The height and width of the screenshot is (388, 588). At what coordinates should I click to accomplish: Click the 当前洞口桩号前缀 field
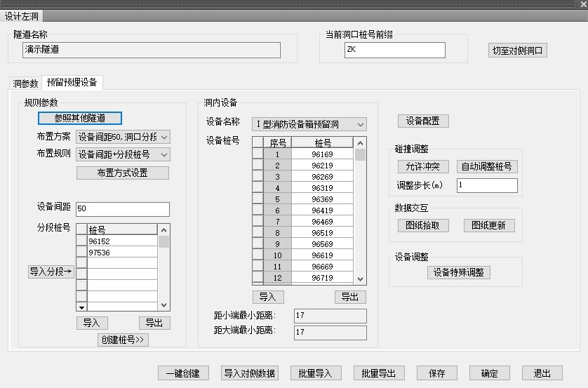(x=395, y=50)
